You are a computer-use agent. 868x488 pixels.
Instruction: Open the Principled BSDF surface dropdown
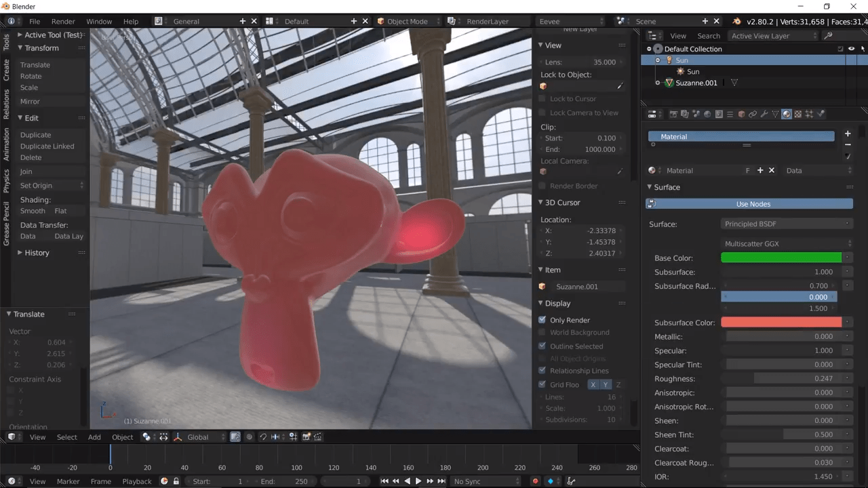point(787,224)
